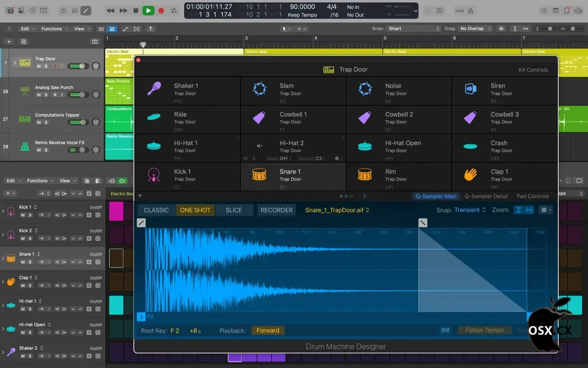Select the SLICE sampler mode
The height and width of the screenshot is (368, 588).
click(x=234, y=210)
